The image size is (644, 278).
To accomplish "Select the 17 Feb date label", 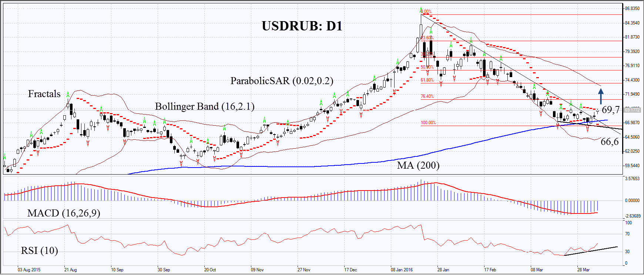I will (x=490, y=270).
